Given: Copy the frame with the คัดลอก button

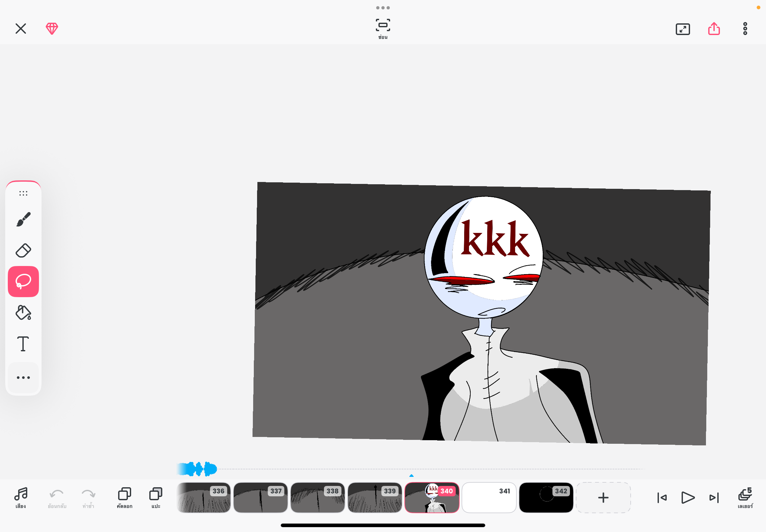Looking at the screenshot, I should [125, 498].
